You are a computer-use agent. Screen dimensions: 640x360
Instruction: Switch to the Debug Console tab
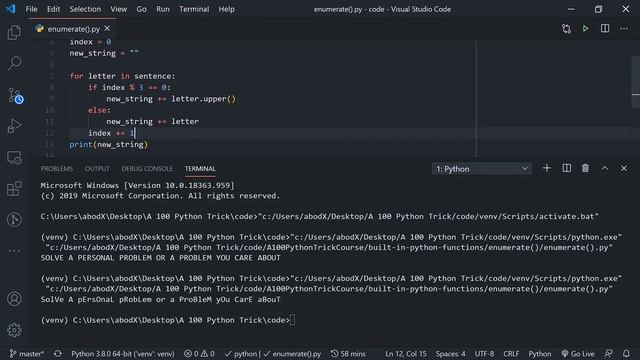tap(147, 169)
